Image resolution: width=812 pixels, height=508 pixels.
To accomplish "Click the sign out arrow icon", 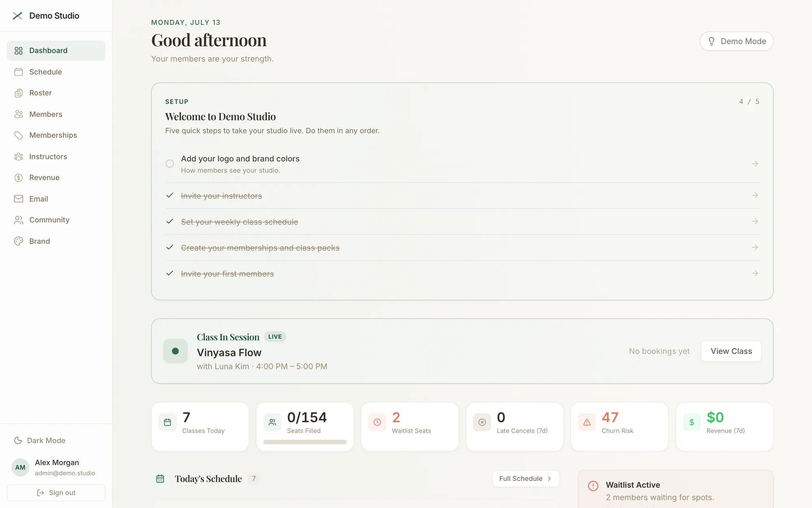I will tap(41, 493).
